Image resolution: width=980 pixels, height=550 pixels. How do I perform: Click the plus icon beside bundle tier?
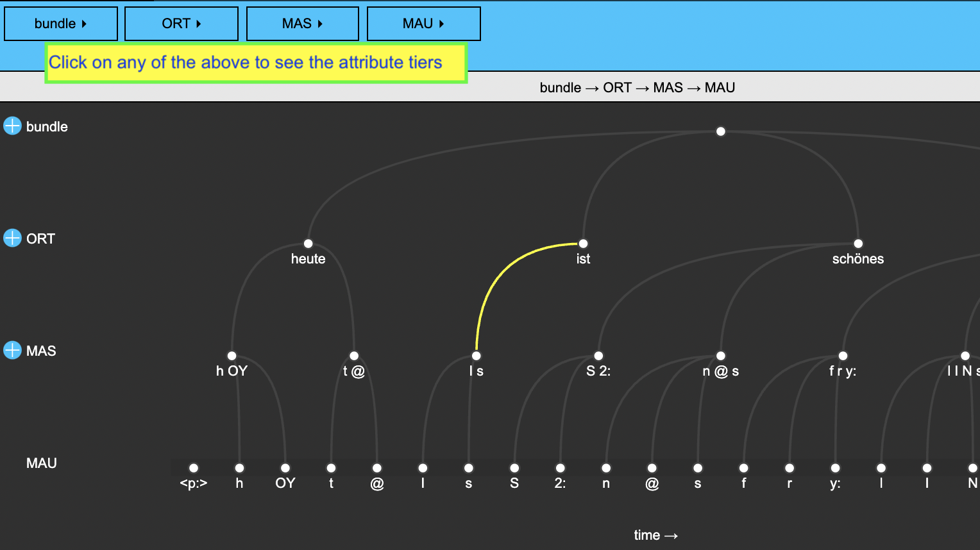[x=12, y=126]
